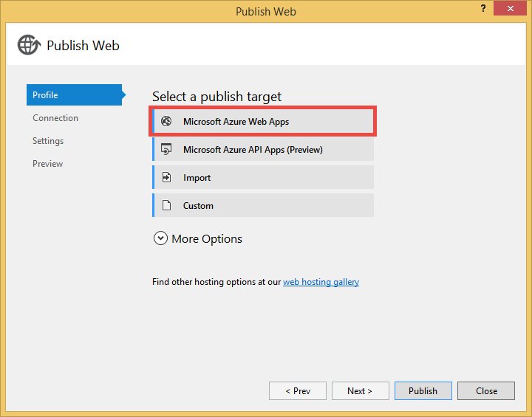The image size is (532, 417).
Task: Open help with the question mark icon
Action: (483, 8)
